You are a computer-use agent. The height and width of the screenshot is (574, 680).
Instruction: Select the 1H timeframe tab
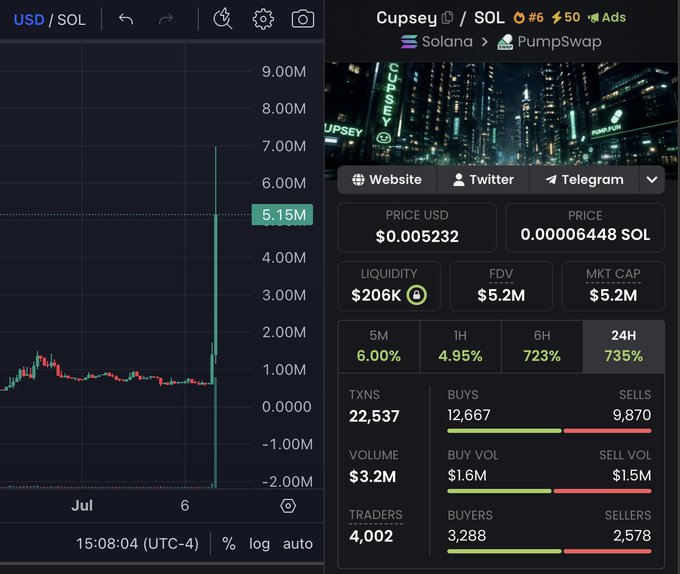(460, 346)
